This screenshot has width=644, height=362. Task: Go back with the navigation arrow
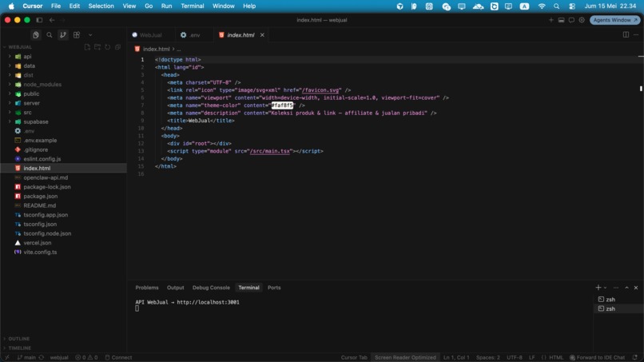tap(52, 20)
